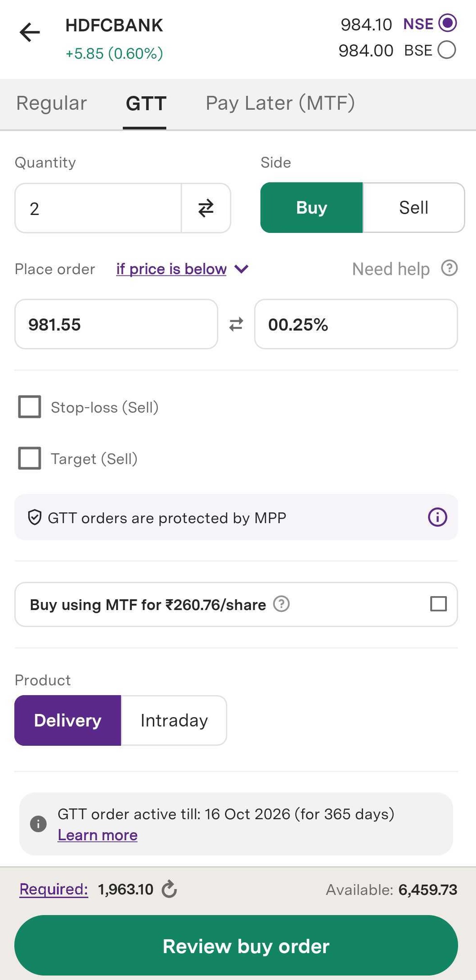Select the BSE exchange radio button
Image resolution: width=476 pixels, height=980 pixels.
[x=446, y=50]
